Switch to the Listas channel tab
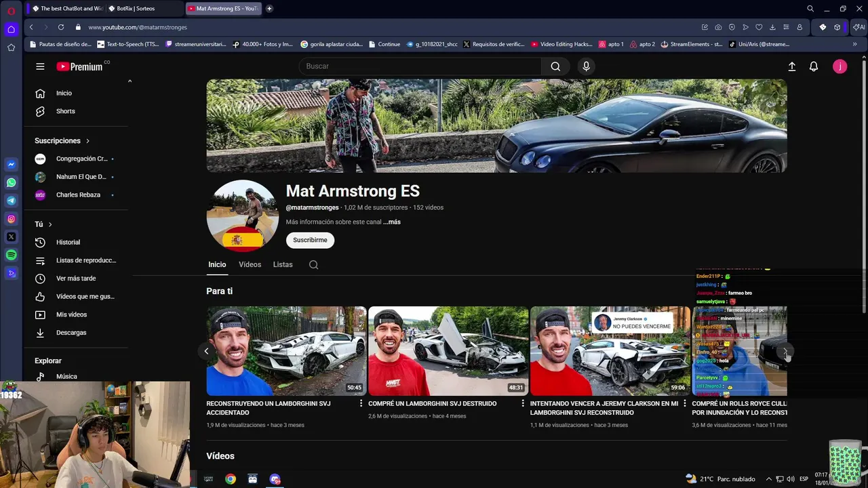Screen dimensions: 868x488 283,264
